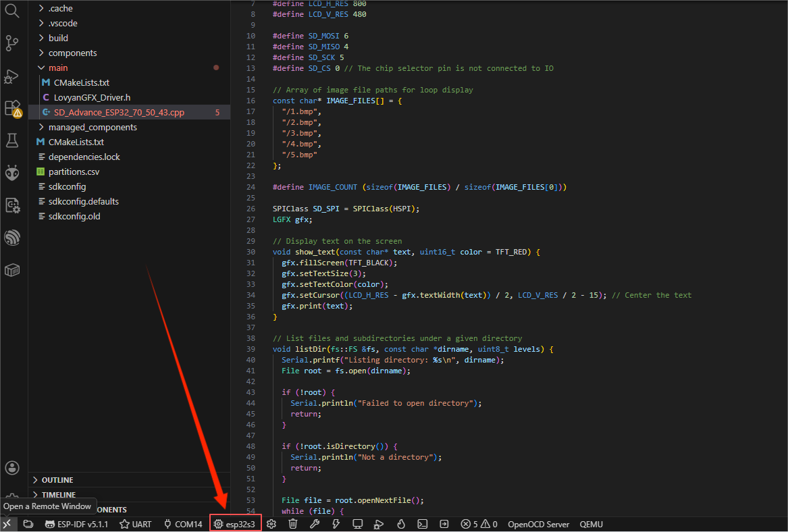Open the PlatformIO alien icon panel
This screenshot has height=532, width=788.
pyautogui.click(x=12, y=173)
